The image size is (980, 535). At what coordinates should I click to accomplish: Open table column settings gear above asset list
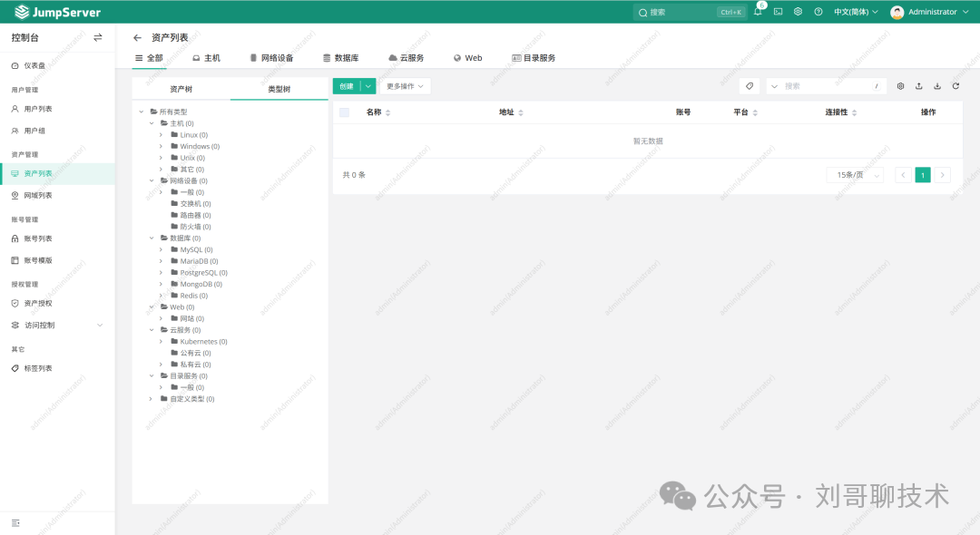900,85
